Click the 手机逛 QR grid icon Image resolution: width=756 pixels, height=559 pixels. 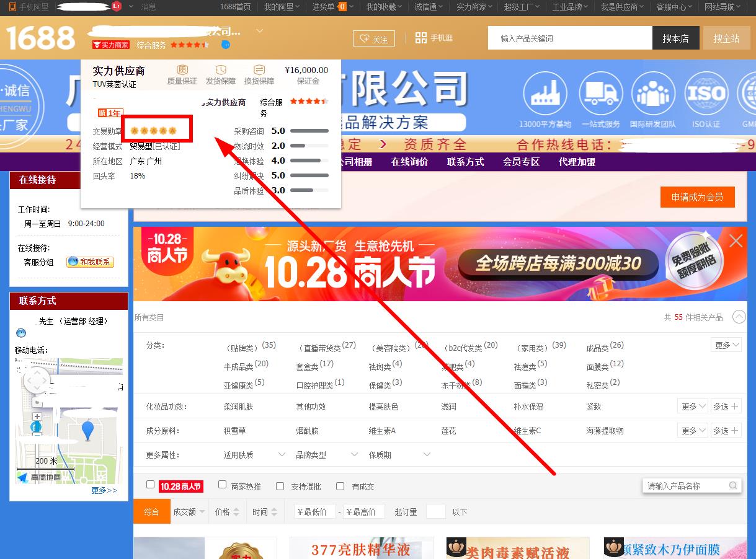coord(421,38)
